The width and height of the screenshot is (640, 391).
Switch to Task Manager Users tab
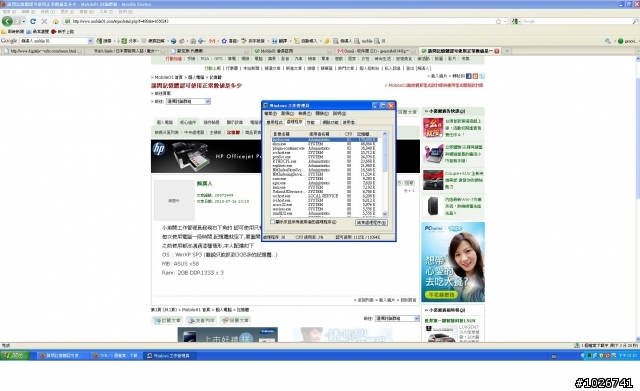(x=349, y=122)
